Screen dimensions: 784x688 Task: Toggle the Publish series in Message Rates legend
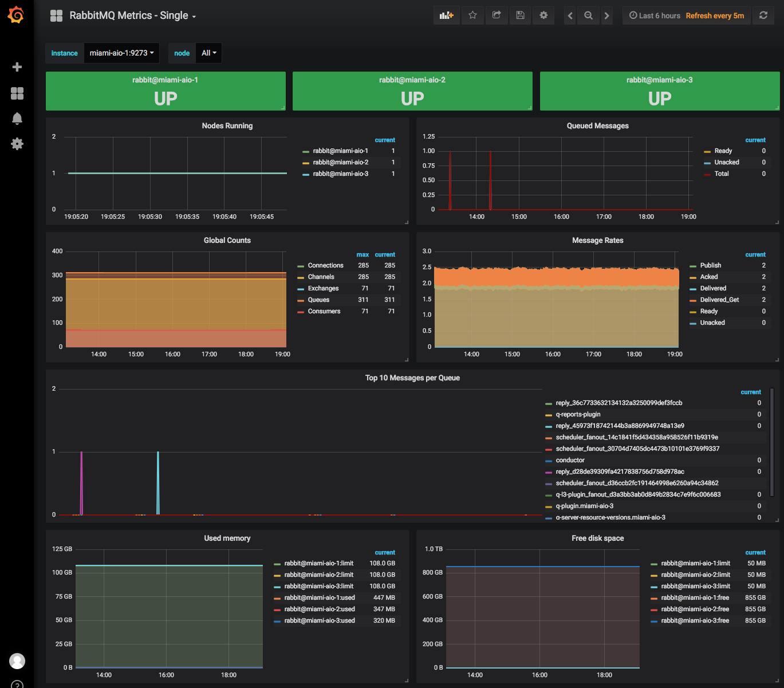pyautogui.click(x=710, y=265)
